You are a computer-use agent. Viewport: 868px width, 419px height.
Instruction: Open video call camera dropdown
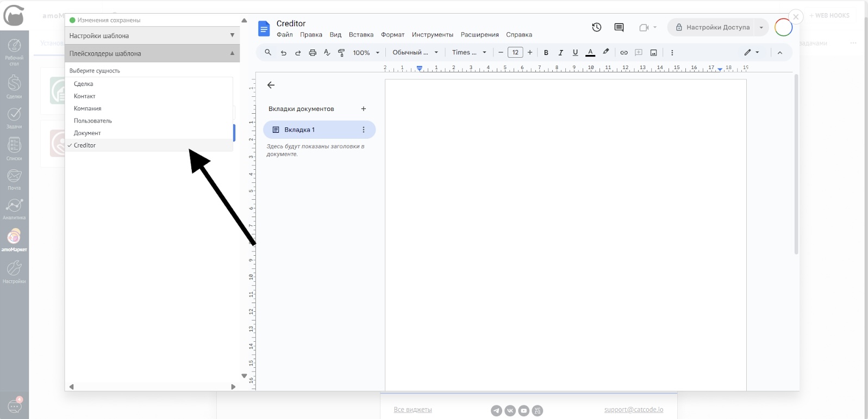click(x=648, y=27)
